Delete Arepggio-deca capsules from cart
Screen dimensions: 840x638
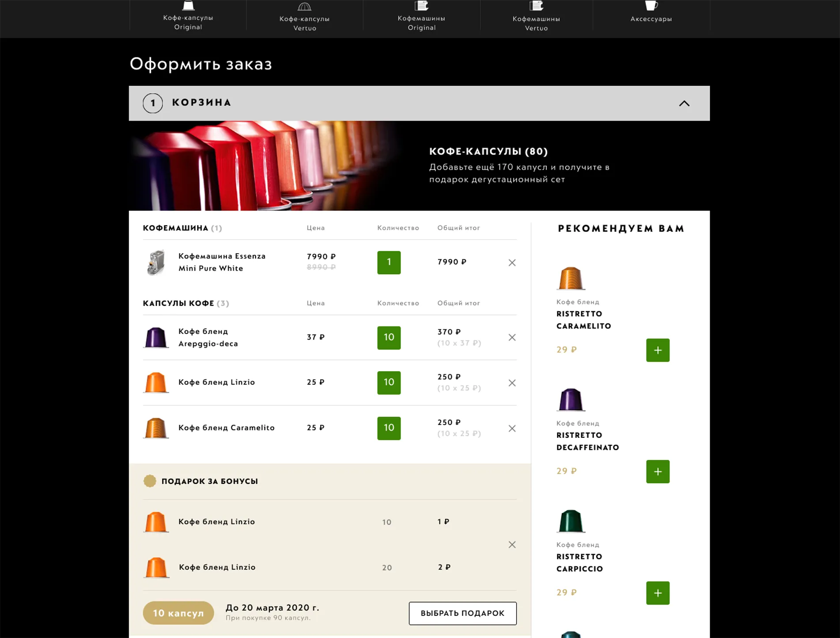click(x=512, y=338)
